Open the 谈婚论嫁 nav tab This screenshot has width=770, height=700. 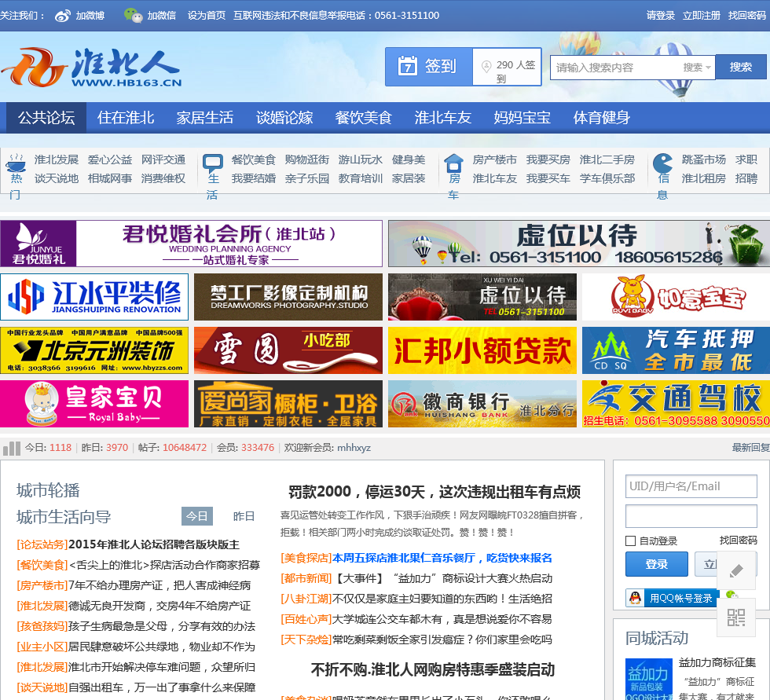pyautogui.click(x=284, y=118)
